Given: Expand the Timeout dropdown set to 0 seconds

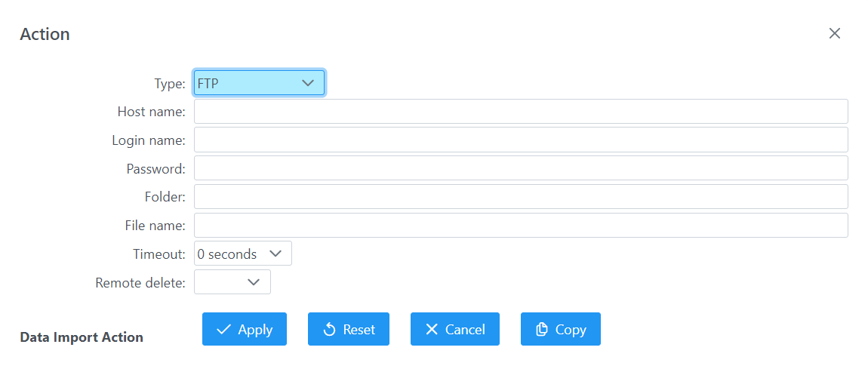Looking at the screenshot, I should coord(242,254).
